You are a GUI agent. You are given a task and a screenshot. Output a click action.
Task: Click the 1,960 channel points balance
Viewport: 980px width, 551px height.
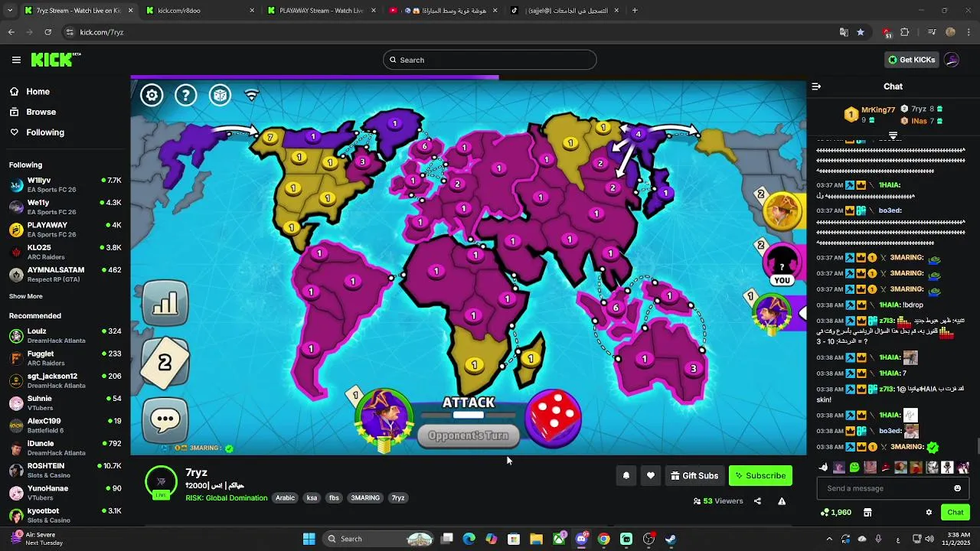835,512
